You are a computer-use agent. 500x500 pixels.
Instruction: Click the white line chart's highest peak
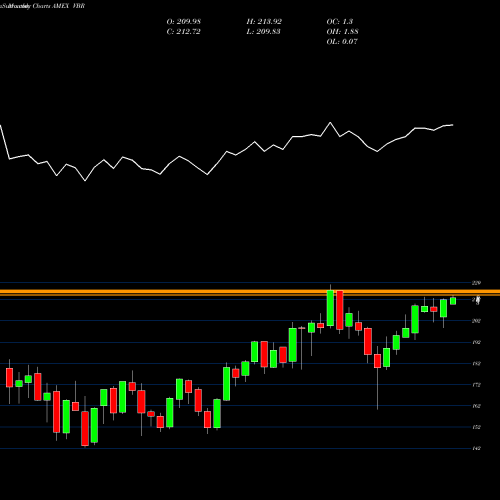pyautogui.click(x=330, y=123)
